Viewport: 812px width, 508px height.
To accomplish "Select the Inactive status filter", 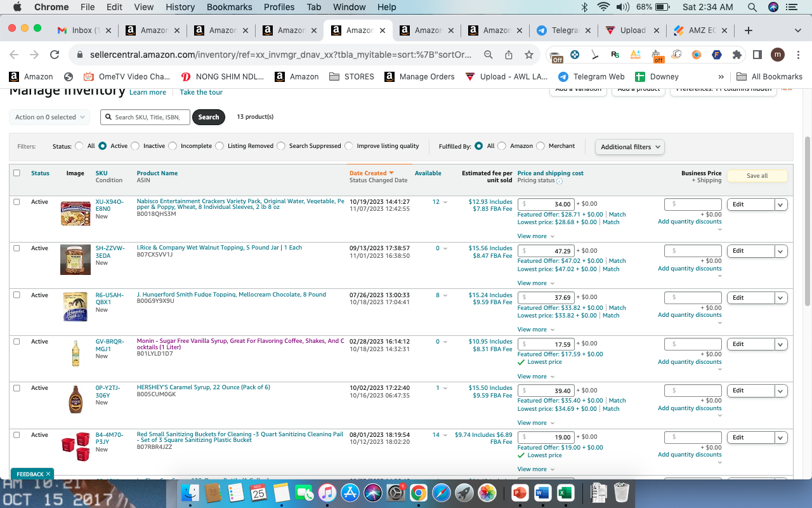I will [135, 146].
